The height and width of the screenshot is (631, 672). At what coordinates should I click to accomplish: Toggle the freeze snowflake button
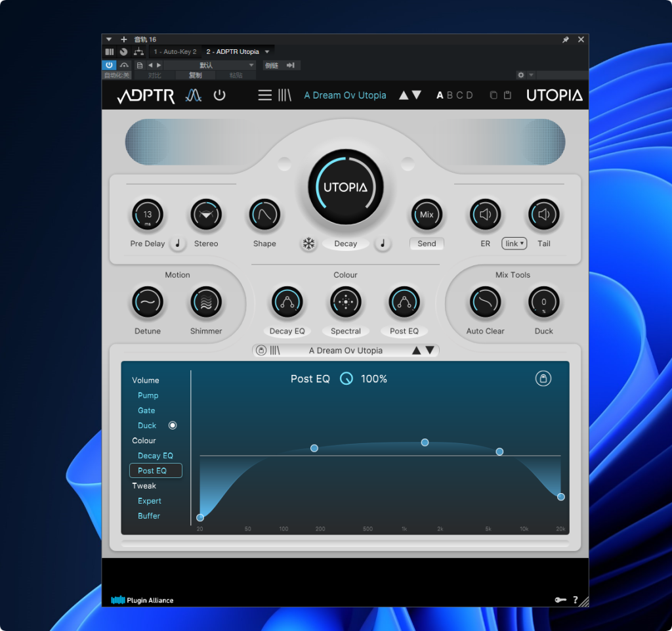coord(308,244)
